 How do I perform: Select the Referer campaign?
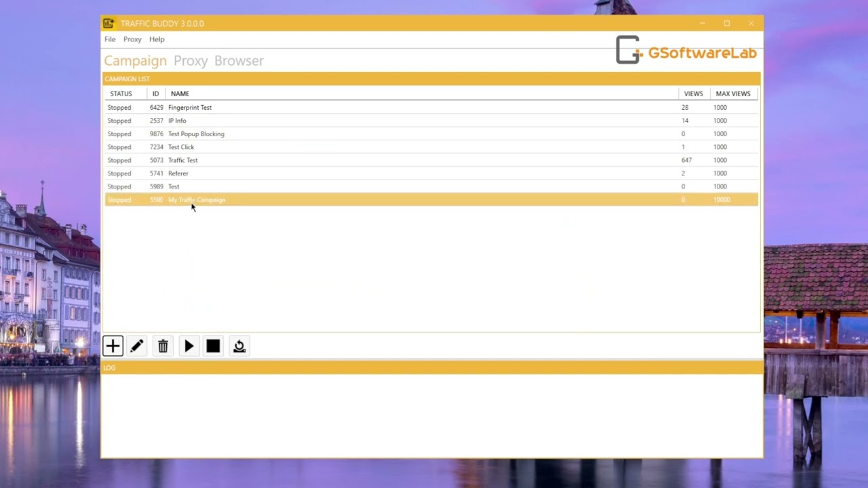point(431,174)
